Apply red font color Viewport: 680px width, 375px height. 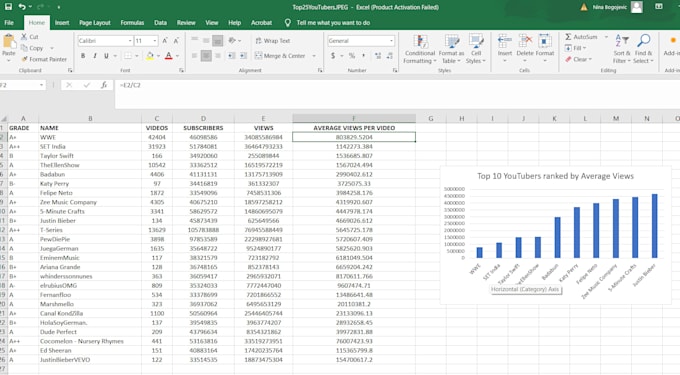pos(169,55)
